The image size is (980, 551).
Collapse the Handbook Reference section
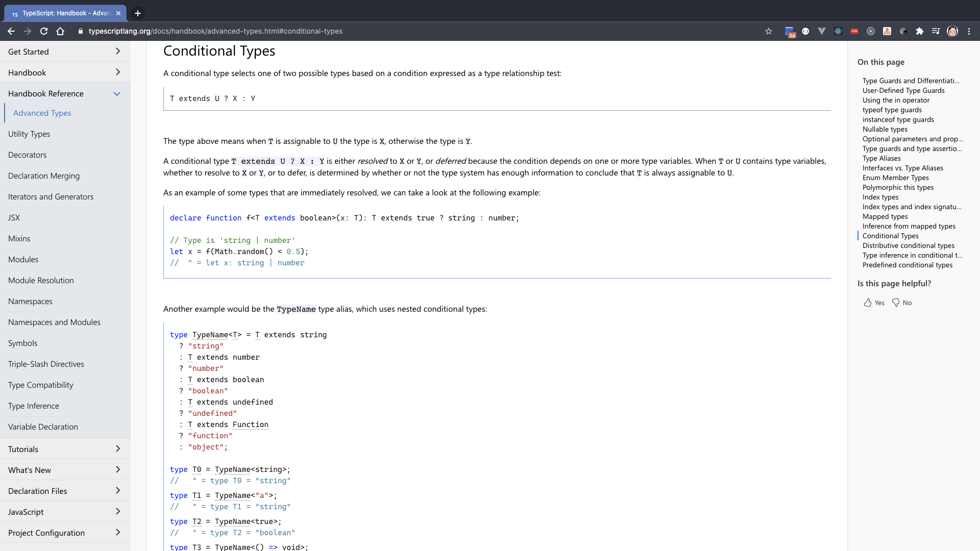(117, 93)
